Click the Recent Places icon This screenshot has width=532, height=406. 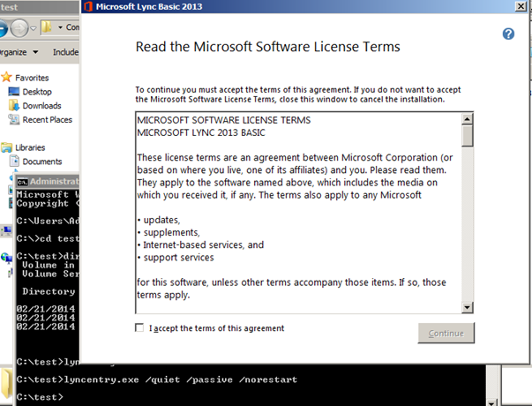14,119
